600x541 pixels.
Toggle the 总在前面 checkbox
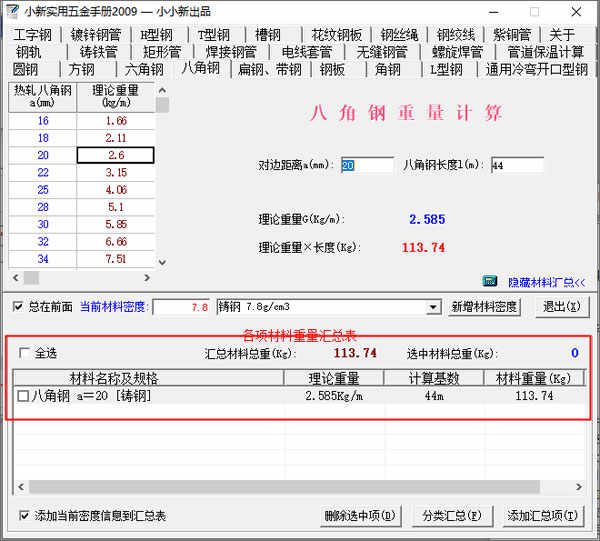18,306
